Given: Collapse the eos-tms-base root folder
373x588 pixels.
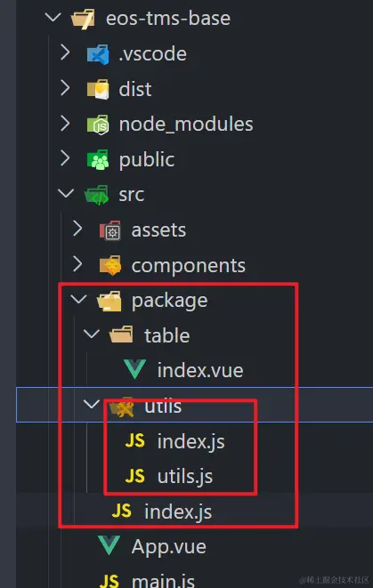Looking at the screenshot, I should pyautogui.click(x=53, y=17).
